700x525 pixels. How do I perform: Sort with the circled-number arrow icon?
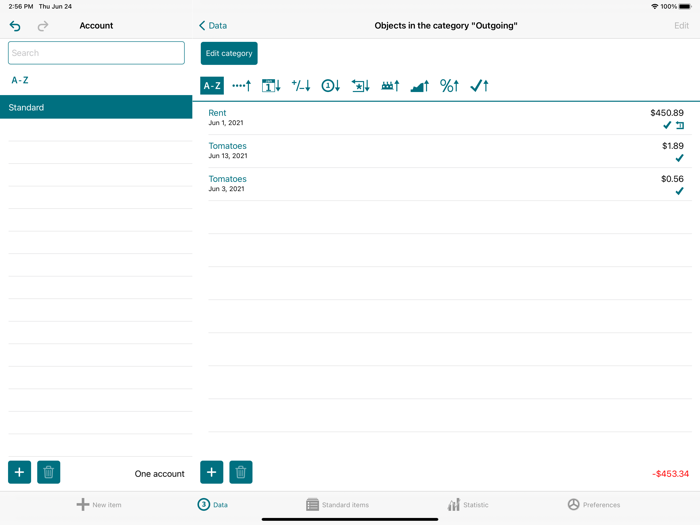331,85
